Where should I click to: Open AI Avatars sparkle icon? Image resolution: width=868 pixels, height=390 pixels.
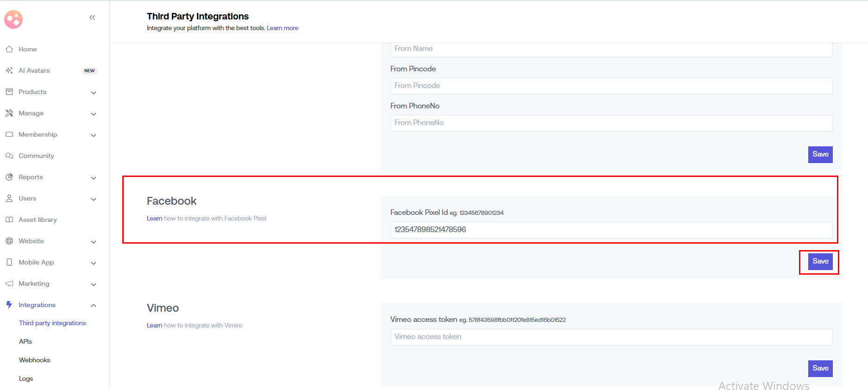click(9, 70)
